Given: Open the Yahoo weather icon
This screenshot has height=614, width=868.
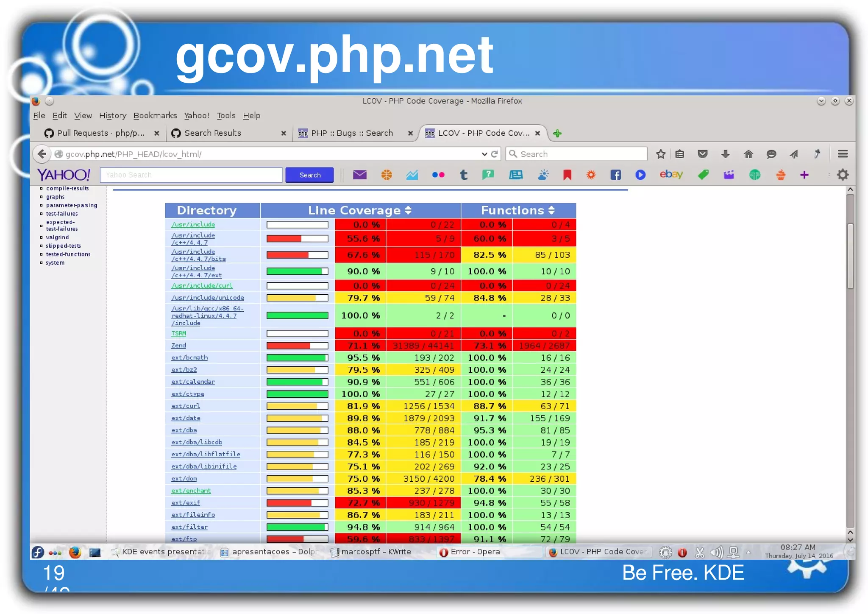Looking at the screenshot, I should click(x=543, y=175).
